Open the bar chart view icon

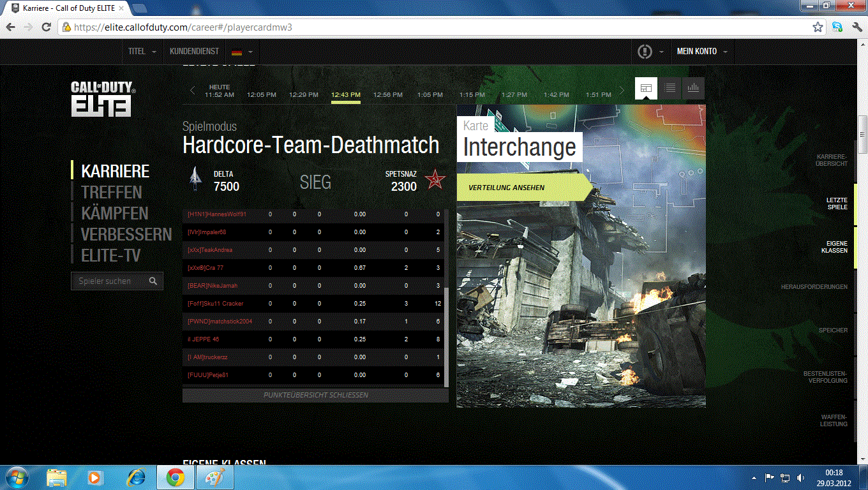tap(693, 89)
